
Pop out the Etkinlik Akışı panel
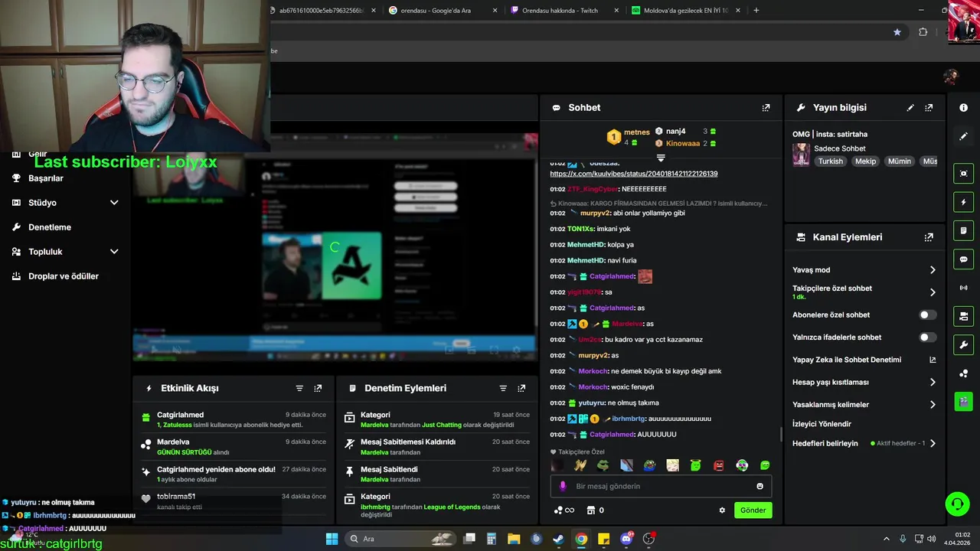point(318,389)
